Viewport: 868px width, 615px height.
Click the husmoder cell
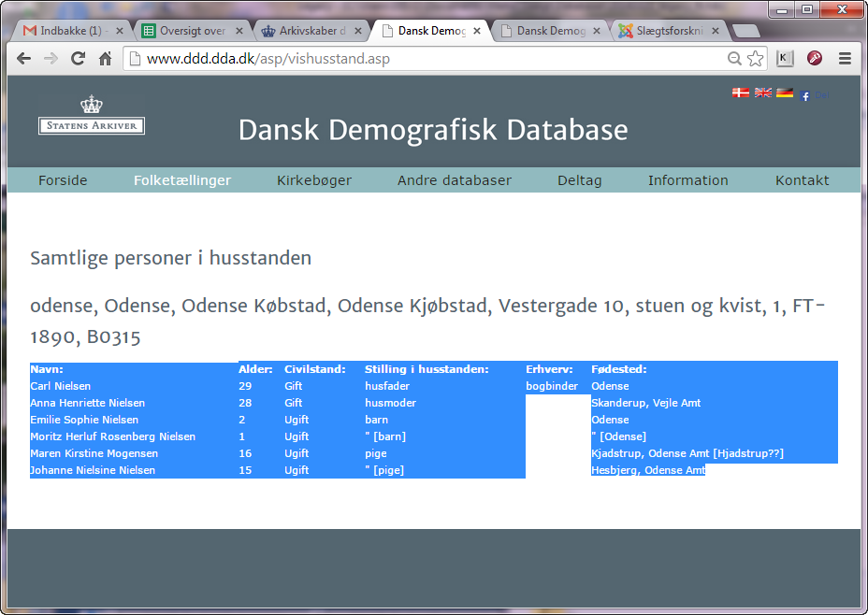click(390, 403)
